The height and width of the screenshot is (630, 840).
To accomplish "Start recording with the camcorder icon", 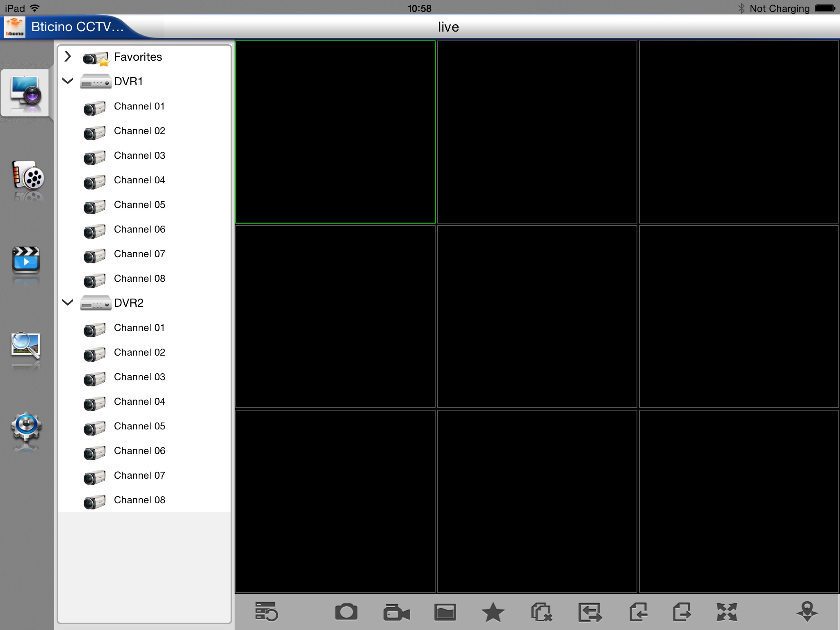I will click(396, 612).
